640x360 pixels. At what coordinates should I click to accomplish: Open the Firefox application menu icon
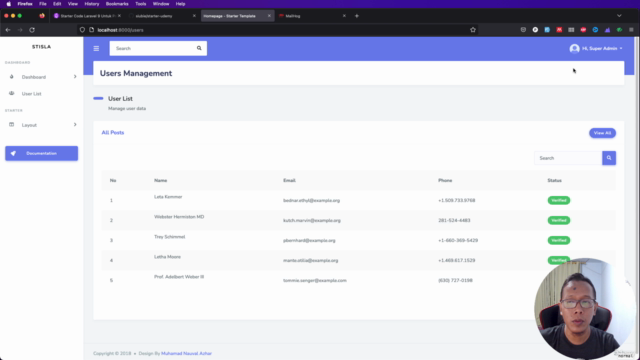631,30
